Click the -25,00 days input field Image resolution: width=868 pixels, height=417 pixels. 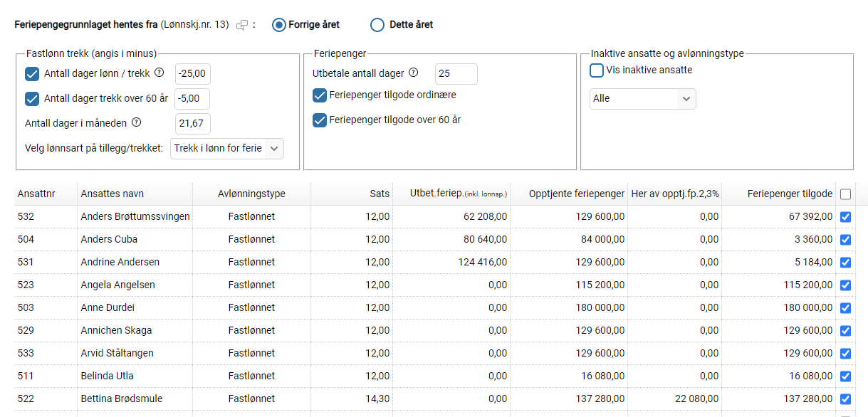(x=193, y=74)
